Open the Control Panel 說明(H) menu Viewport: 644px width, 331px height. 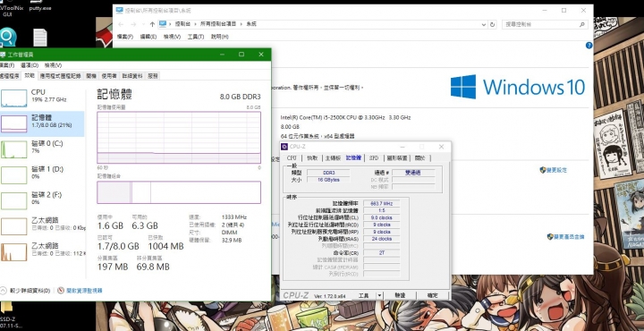tap(220, 37)
